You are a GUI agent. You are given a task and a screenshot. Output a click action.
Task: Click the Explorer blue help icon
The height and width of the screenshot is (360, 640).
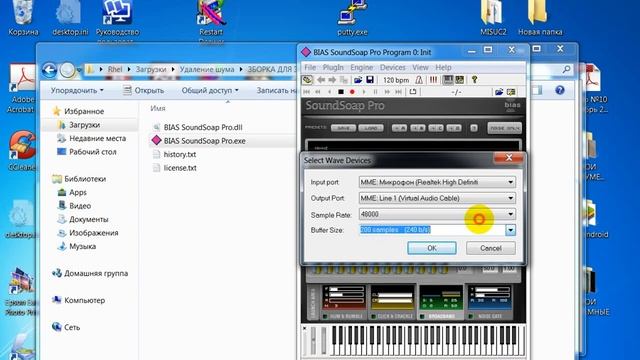pyautogui.click(x=560, y=90)
